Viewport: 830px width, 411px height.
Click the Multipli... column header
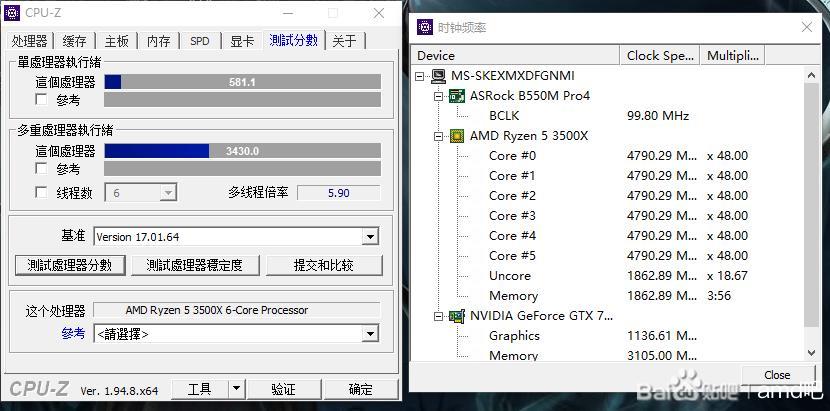click(732, 56)
